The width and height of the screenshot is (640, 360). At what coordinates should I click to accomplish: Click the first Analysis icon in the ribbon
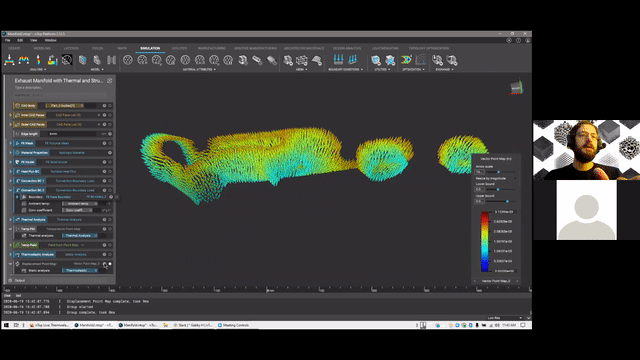tap(9, 60)
